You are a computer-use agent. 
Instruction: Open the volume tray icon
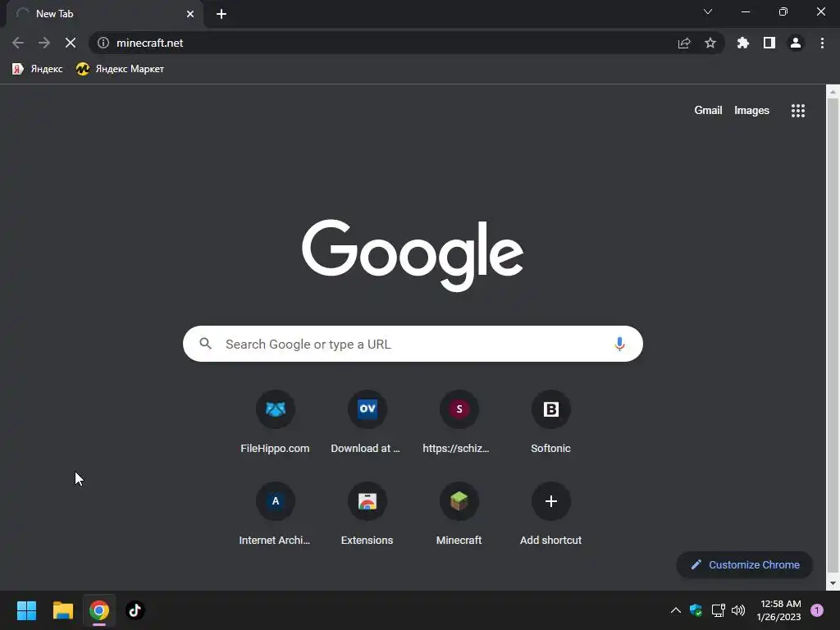point(738,610)
